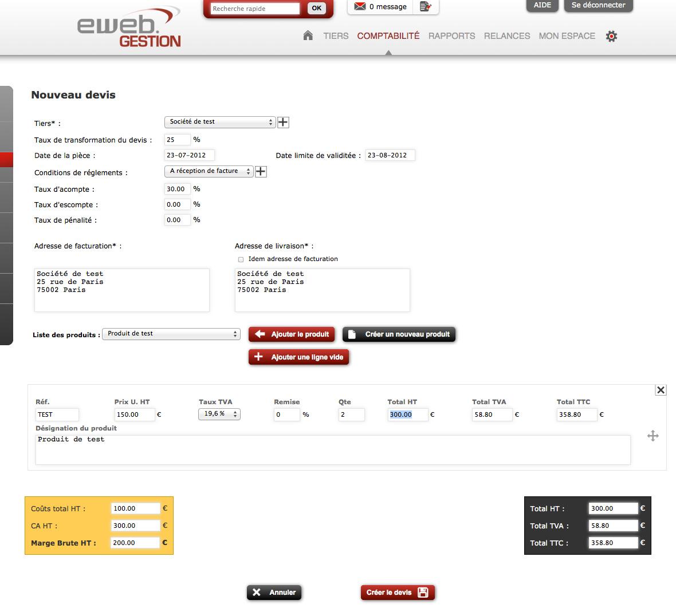676x616 pixels.
Task: Check Idem adresse de facturation
Action: click(241, 259)
